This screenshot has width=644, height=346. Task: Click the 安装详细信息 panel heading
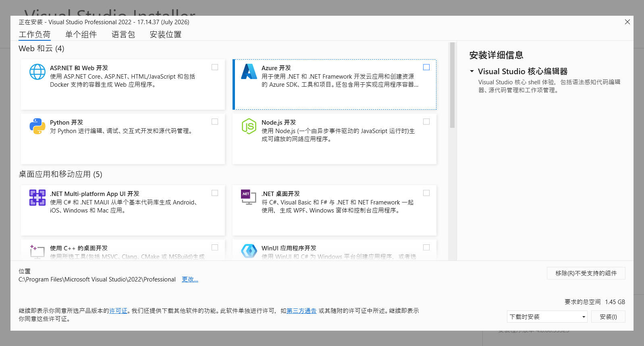497,55
